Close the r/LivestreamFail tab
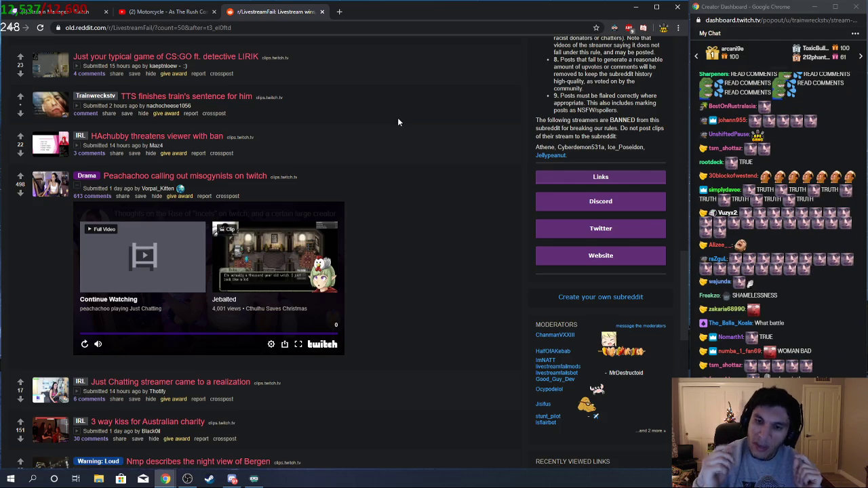 click(x=322, y=12)
